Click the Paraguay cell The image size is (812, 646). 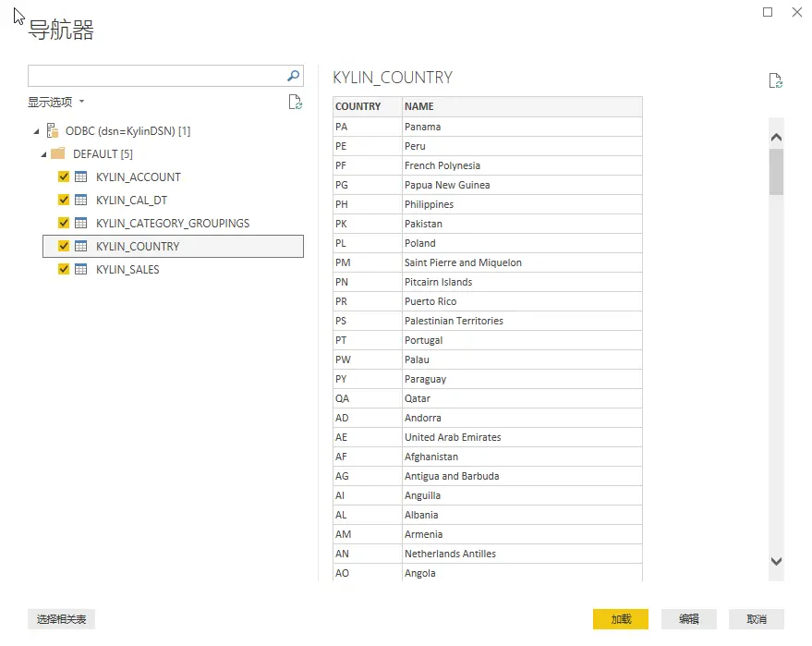click(522, 379)
